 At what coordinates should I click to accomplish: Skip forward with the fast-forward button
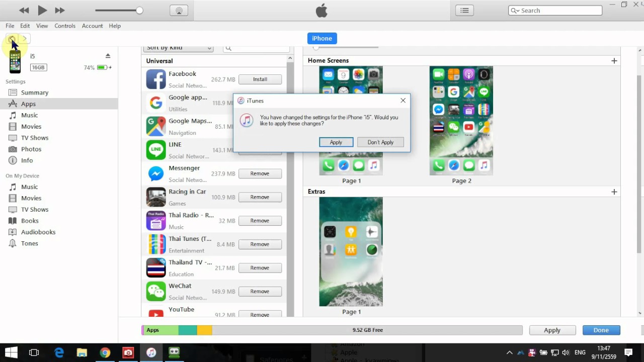pos(60,10)
